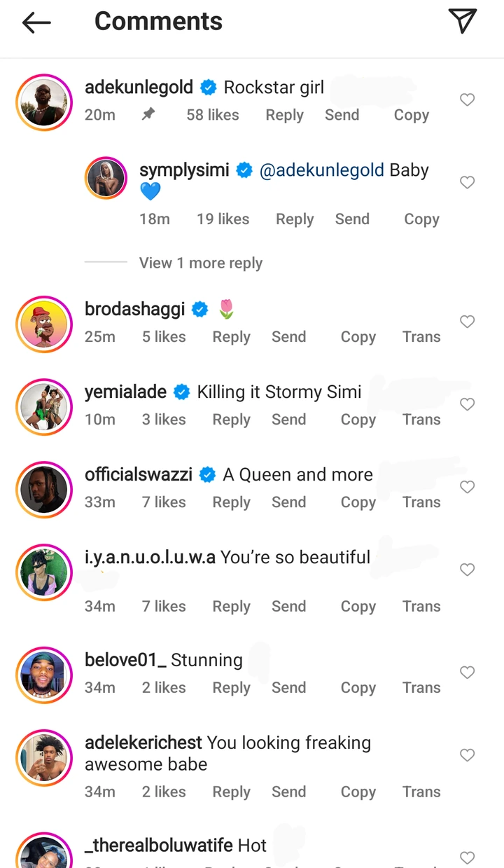Reply to brodashaggi's comment

[231, 337]
